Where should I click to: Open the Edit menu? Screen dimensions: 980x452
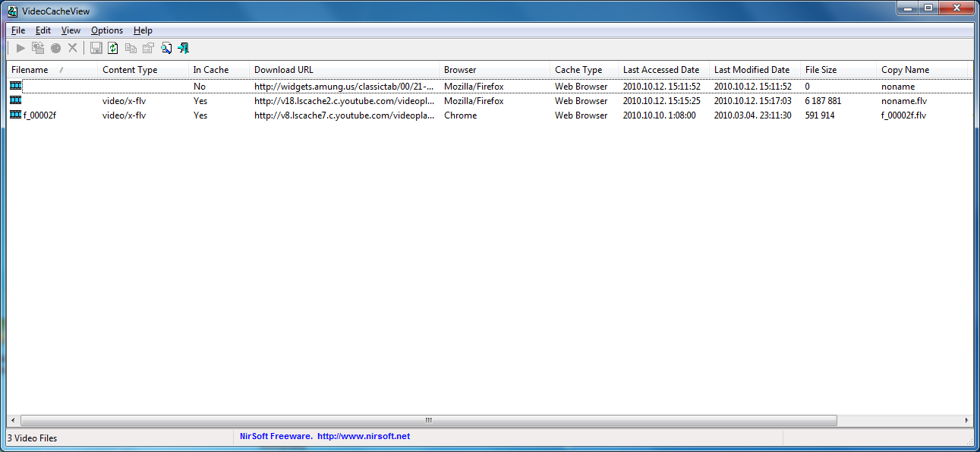point(43,30)
